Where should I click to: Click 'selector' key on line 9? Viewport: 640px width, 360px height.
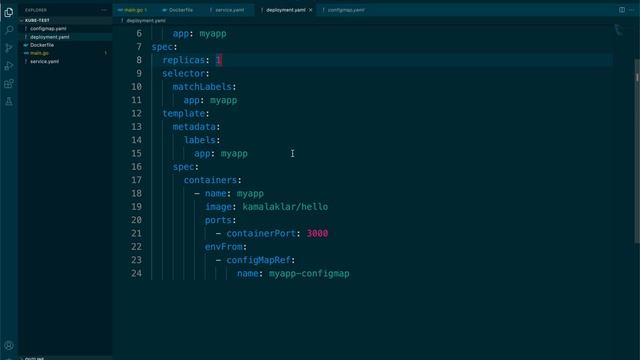[x=184, y=73]
